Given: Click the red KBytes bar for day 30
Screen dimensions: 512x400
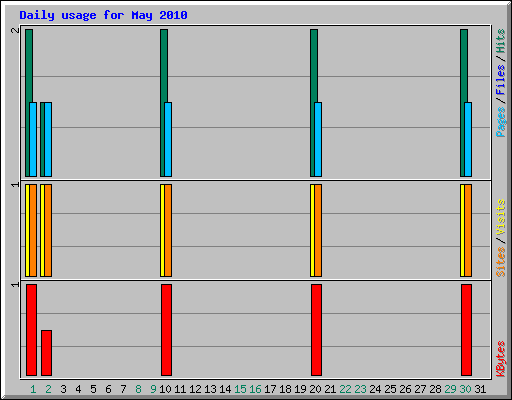Looking at the screenshot, I should (466, 330).
